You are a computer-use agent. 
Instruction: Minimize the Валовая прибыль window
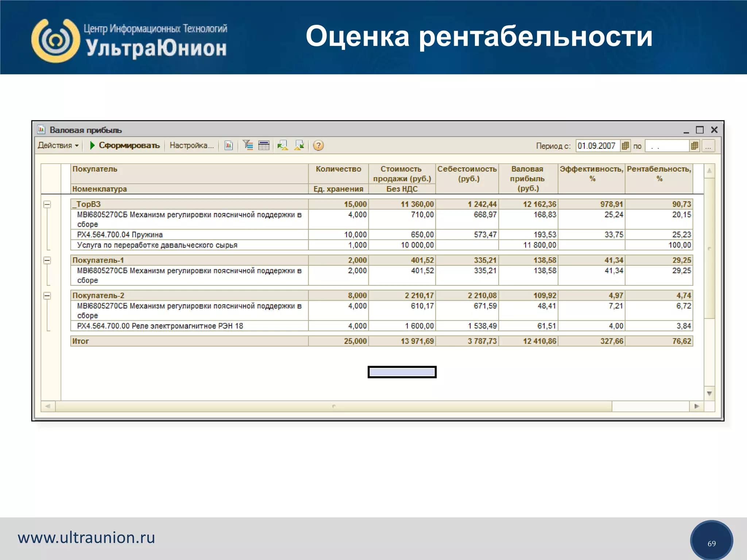[x=686, y=130]
